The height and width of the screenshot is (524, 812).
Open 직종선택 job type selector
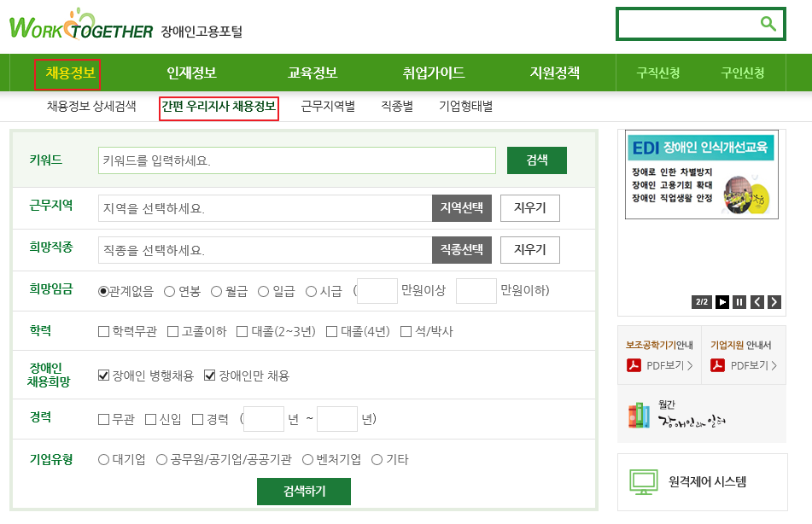point(462,250)
